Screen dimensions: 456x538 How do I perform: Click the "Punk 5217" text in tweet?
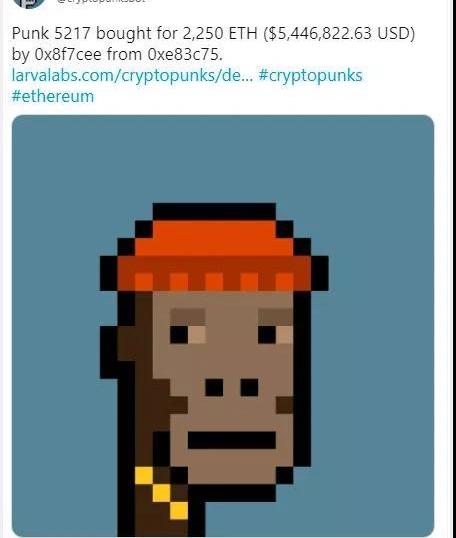click(x=51, y=33)
